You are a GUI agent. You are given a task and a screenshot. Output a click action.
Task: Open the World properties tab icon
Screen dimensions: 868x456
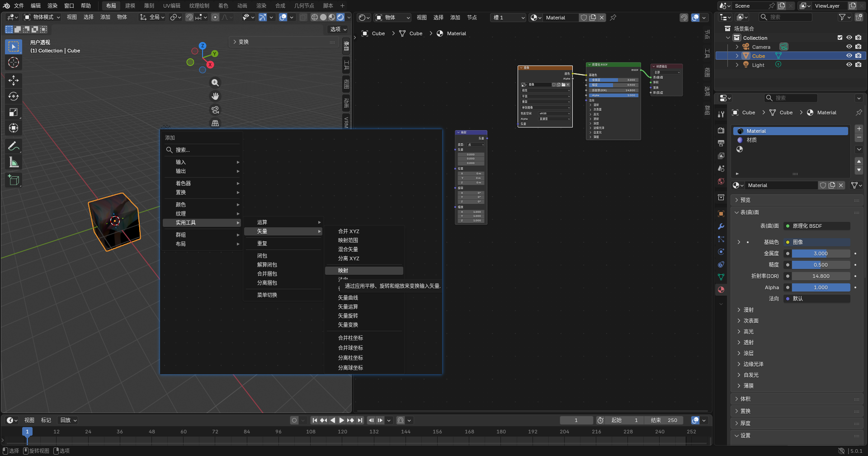point(721,181)
